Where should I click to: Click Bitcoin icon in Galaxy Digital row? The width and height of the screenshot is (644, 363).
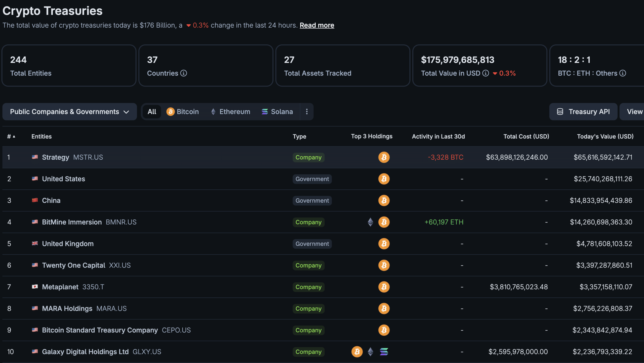click(357, 352)
